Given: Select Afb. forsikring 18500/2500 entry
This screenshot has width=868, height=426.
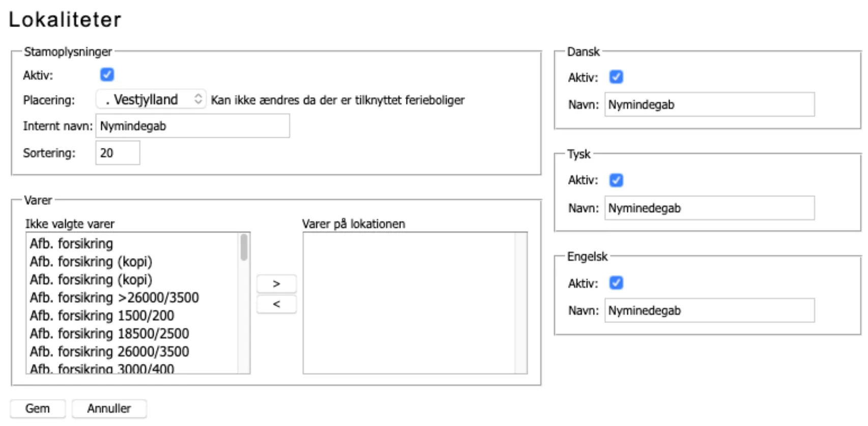Looking at the screenshot, I should [109, 333].
